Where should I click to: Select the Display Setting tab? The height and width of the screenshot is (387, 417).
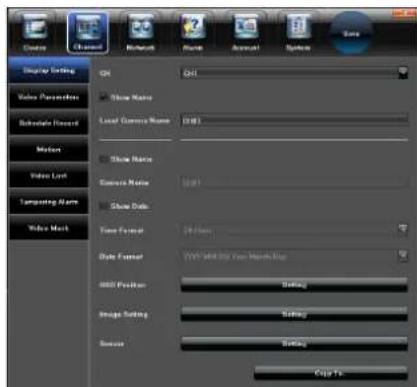coord(49,70)
